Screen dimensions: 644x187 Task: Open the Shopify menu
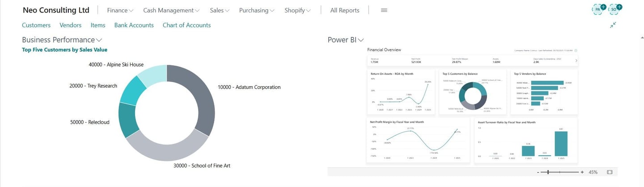297,10
